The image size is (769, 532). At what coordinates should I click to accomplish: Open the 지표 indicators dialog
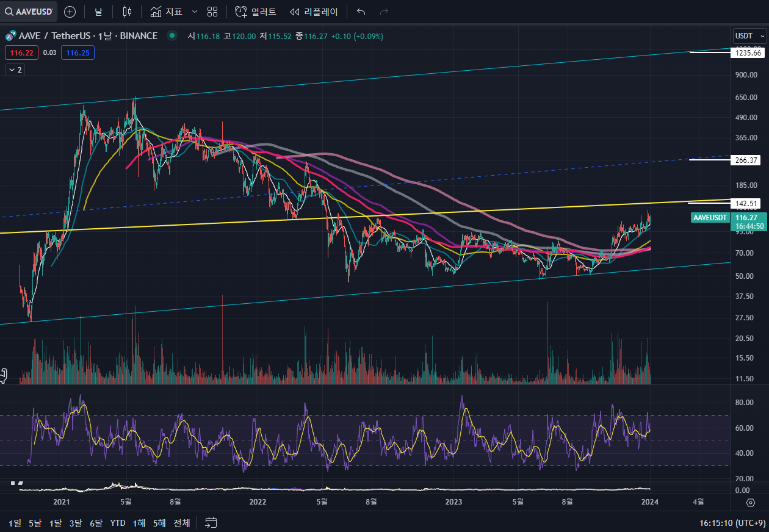tap(166, 12)
